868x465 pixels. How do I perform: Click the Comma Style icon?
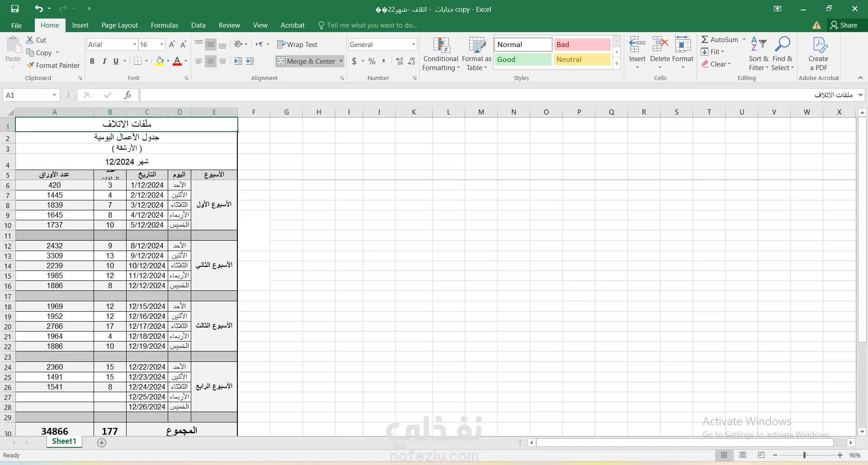pyautogui.click(x=384, y=61)
